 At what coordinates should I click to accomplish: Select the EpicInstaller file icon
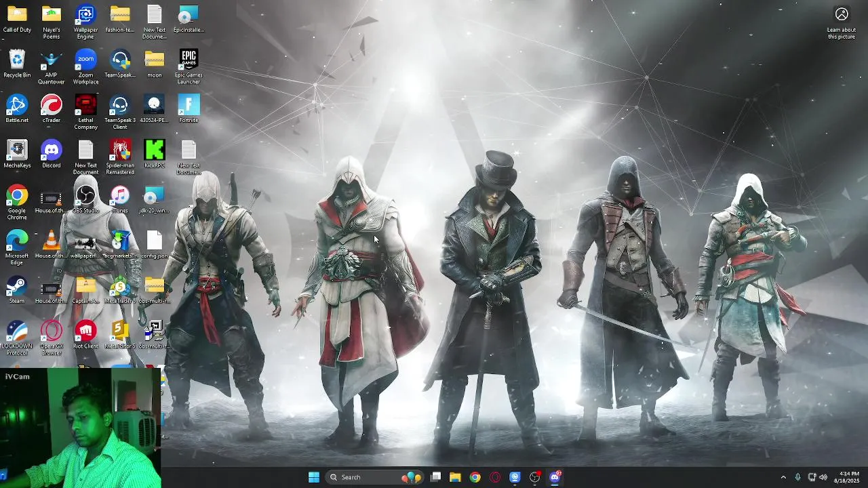pos(189,20)
